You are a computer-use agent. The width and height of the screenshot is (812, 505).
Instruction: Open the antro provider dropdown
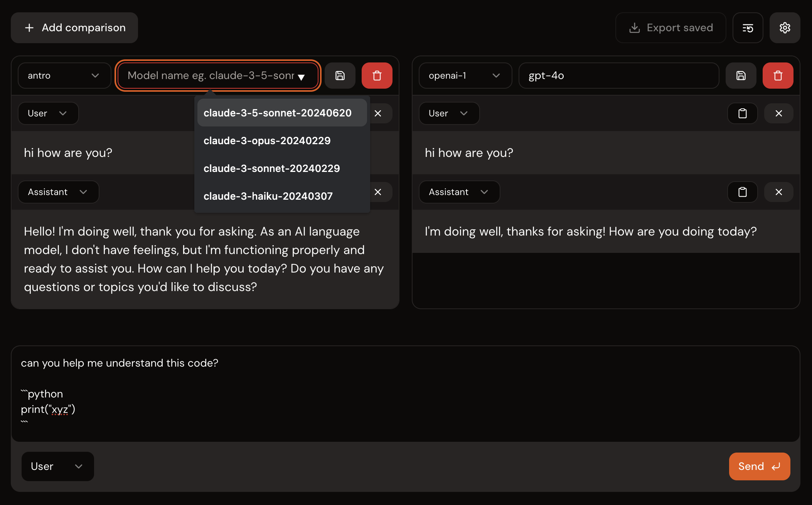coord(64,76)
